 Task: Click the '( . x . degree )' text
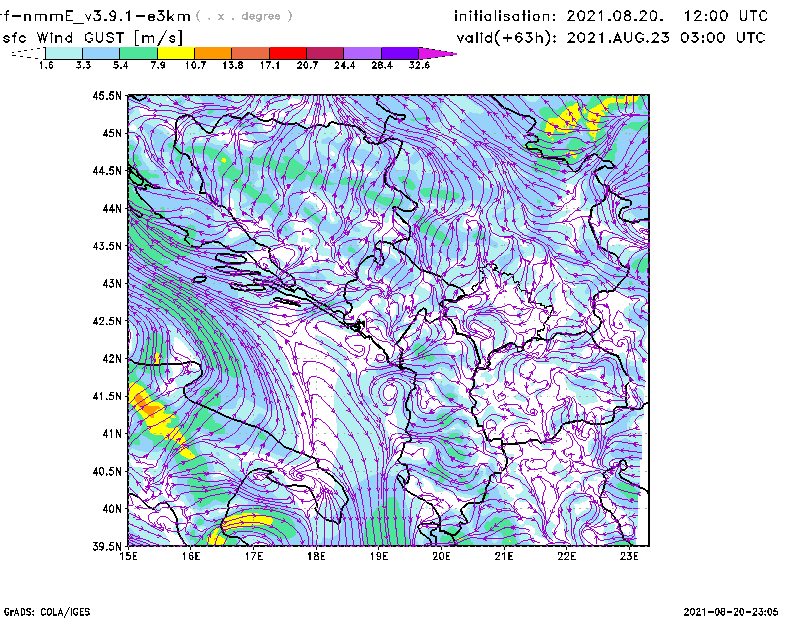click(244, 16)
